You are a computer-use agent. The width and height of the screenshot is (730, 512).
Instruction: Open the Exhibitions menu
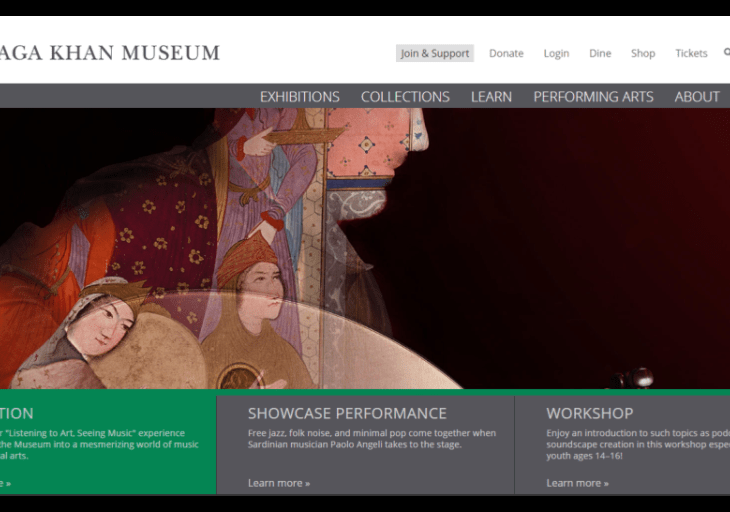pyautogui.click(x=300, y=96)
